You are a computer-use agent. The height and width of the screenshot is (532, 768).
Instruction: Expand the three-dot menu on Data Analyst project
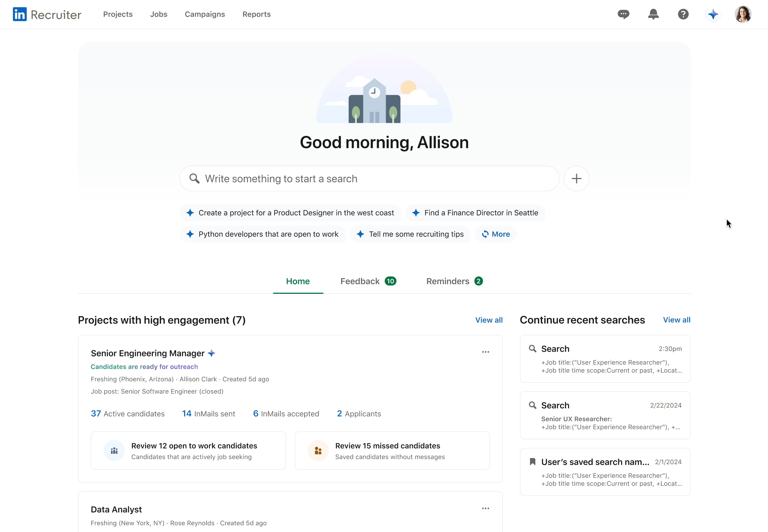click(485, 508)
